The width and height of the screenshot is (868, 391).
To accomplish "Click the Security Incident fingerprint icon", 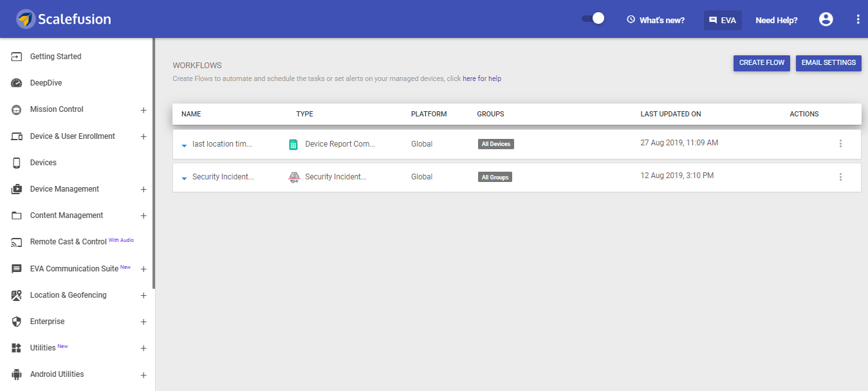I will pos(293,177).
